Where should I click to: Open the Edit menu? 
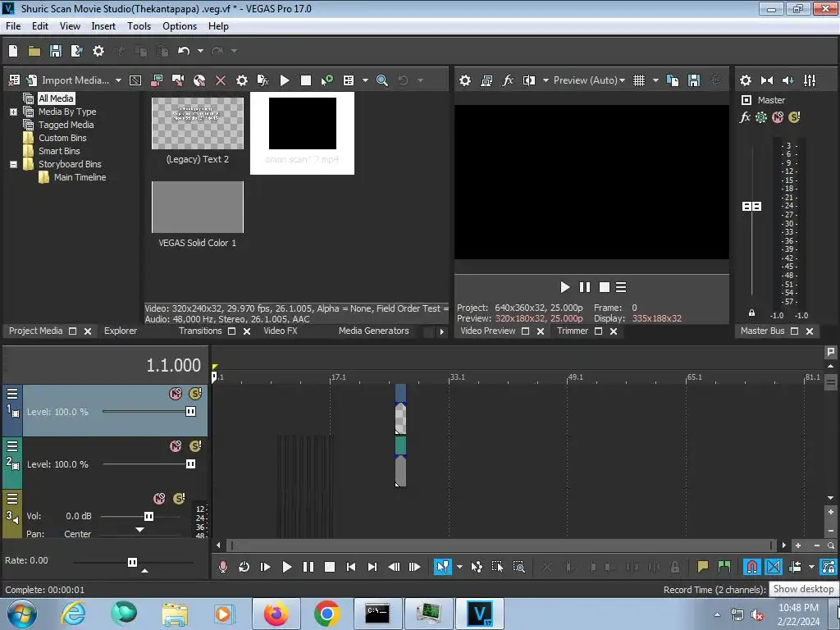point(40,26)
